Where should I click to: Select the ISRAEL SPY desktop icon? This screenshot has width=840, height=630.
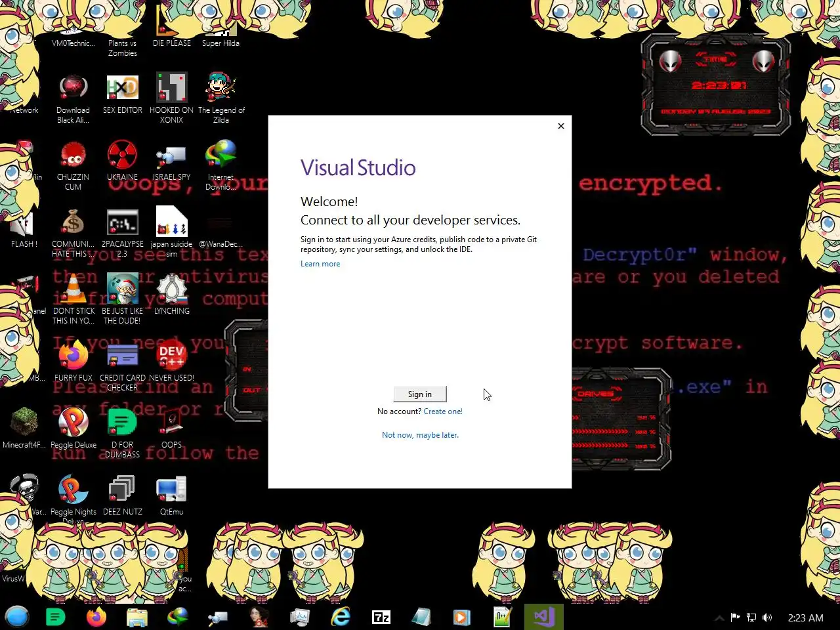[171, 161]
